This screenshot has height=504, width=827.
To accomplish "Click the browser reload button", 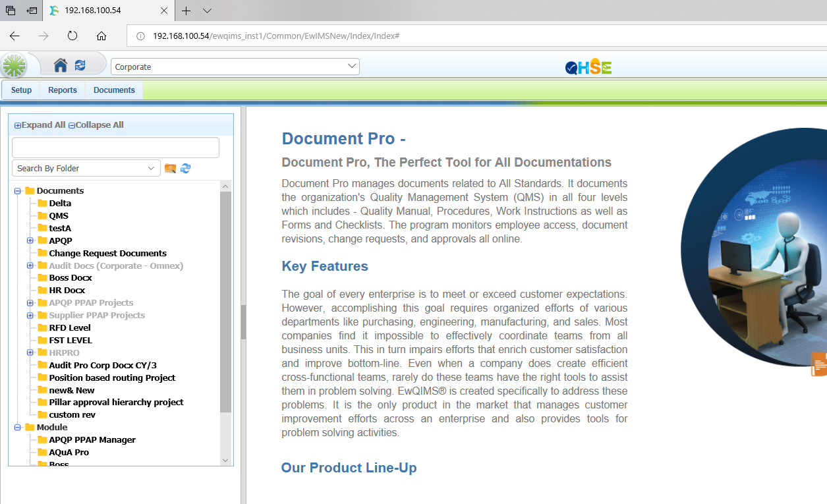I will [x=72, y=36].
